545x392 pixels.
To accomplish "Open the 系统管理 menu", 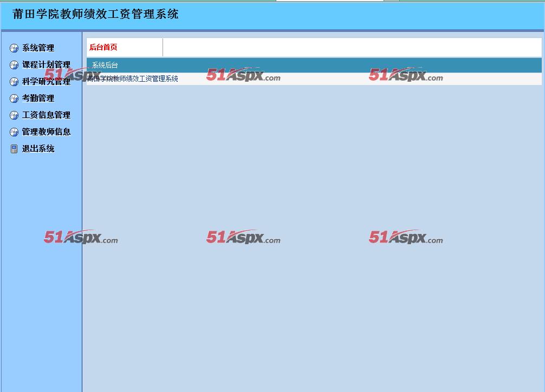I will (x=38, y=48).
